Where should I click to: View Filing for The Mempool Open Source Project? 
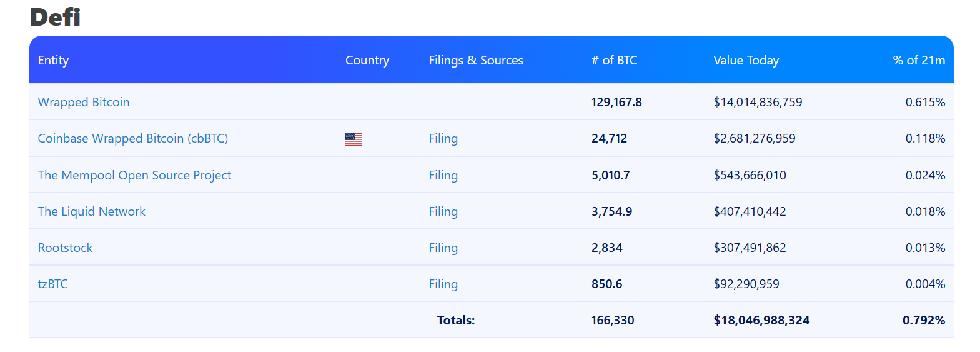coord(443,175)
